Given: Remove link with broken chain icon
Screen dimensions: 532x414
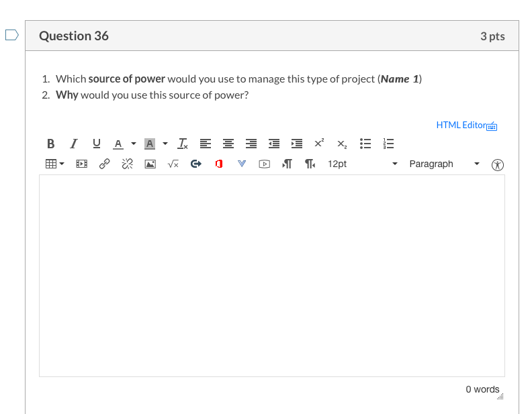Looking at the screenshot, I should (127, 164).
